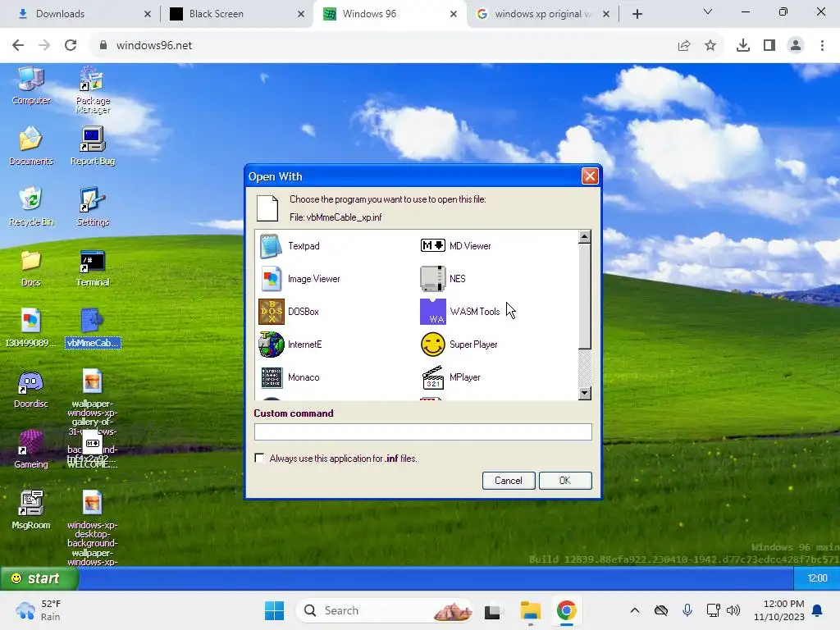Viewport: 840px width, 630px height.
Task: Select the vbMmeCab file on desktop
Action: pyautogui.click(x=93, y=328)
